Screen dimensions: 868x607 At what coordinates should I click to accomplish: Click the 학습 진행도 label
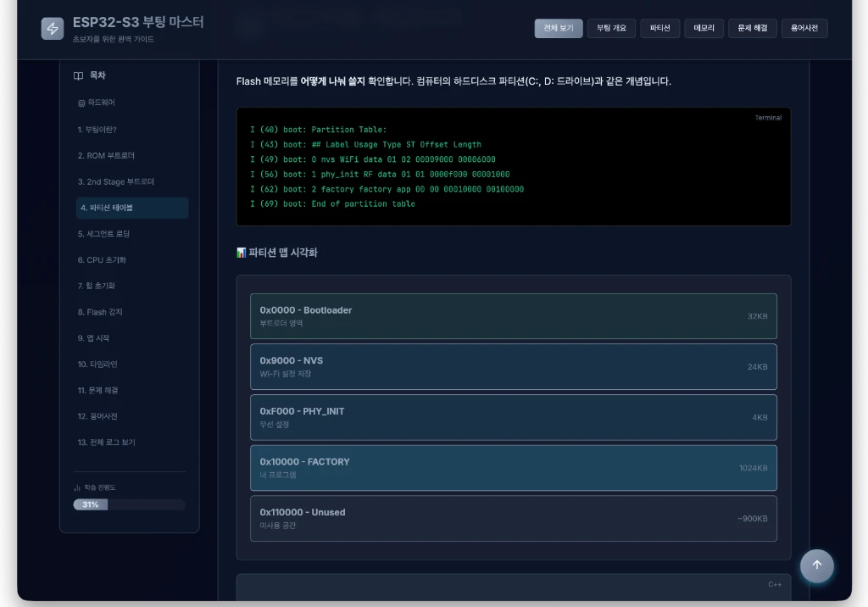(x=100, y=487)
